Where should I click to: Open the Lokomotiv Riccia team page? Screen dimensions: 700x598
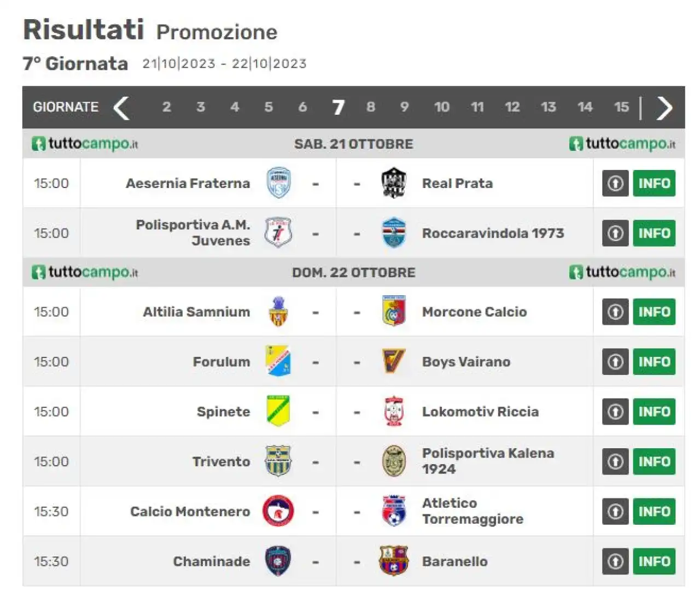tap(480, 412)
